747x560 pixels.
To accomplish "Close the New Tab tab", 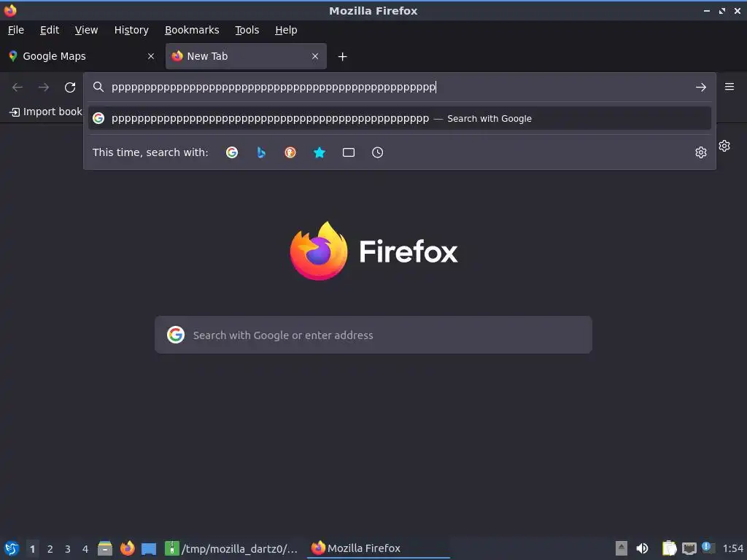I will click(315, 56).
